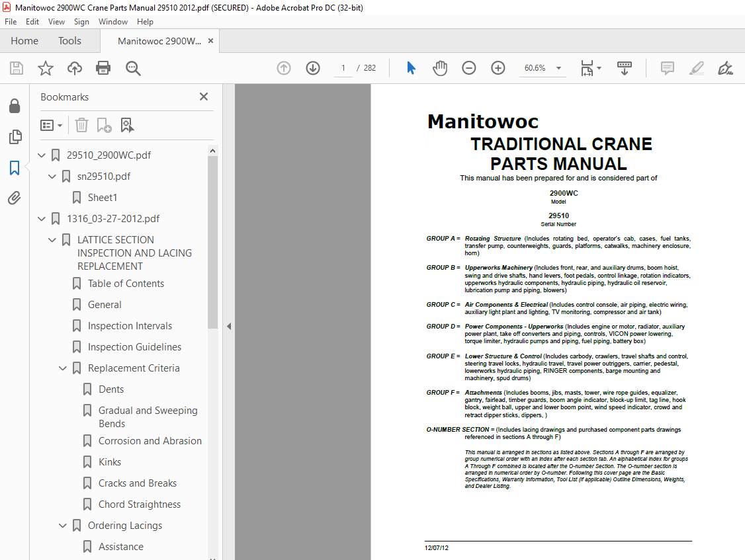Select the Manitowoc 2900W... document tab

[x=159, y=42]
